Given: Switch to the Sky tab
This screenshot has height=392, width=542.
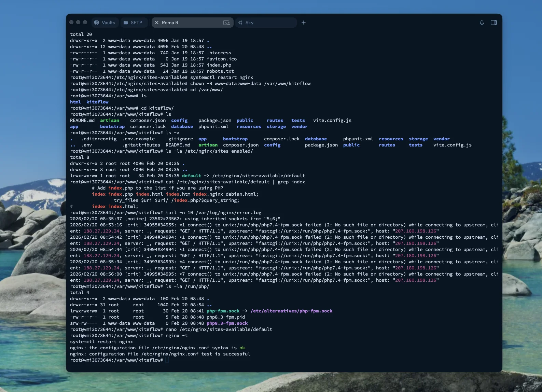Looking at the screenshot, I should point(266,23).
